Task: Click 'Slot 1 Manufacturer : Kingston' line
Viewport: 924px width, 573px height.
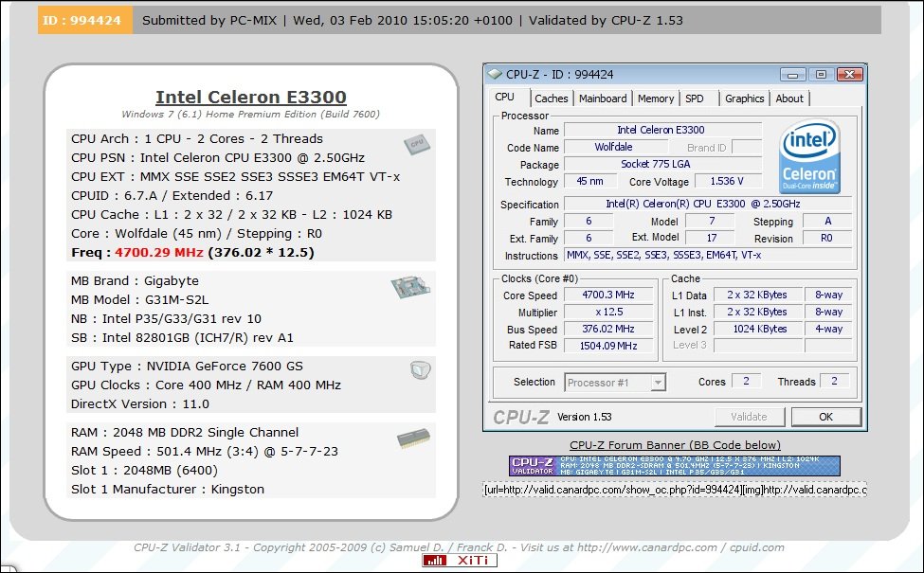Action: coord(168,490)
